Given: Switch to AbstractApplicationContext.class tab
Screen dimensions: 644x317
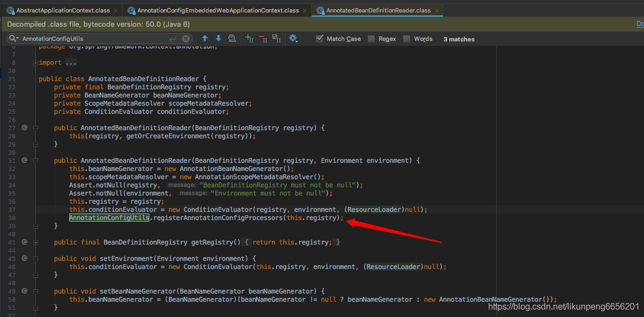Looking at the screenshot, I should point(63,10).
